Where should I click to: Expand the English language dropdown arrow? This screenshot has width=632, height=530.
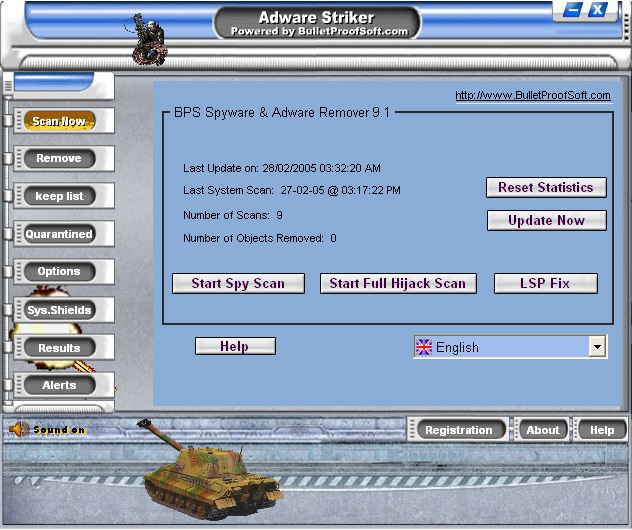[x=597, y=347]
